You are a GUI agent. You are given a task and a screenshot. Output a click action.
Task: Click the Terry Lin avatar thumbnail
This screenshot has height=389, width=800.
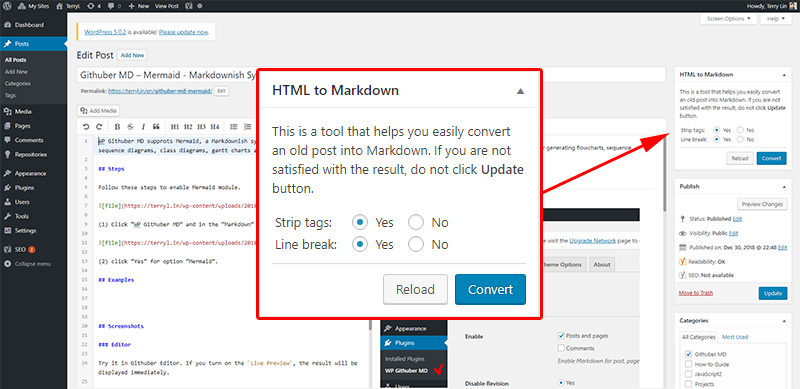tap(792, 6)
